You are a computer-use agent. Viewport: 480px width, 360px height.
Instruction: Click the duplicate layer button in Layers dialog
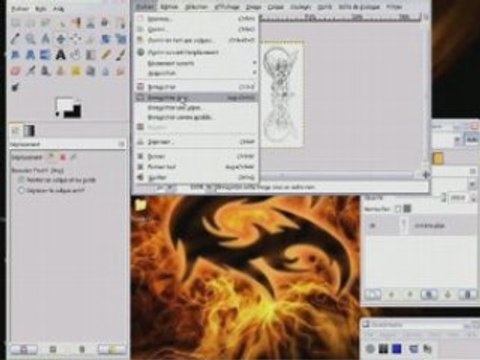429,294
